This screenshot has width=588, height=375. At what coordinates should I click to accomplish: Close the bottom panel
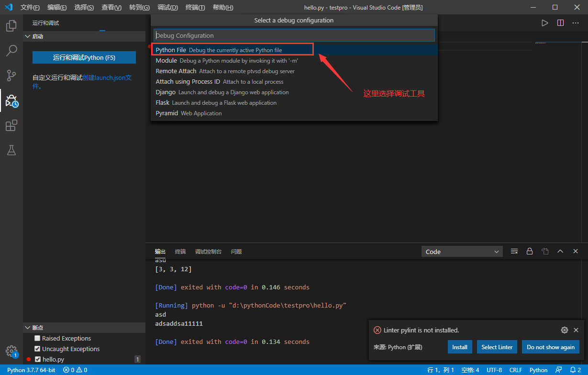click(x=576, y=251)
